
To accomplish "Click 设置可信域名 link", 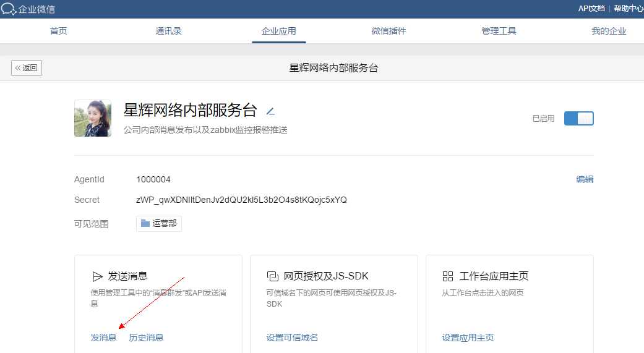I will (292, 338).
